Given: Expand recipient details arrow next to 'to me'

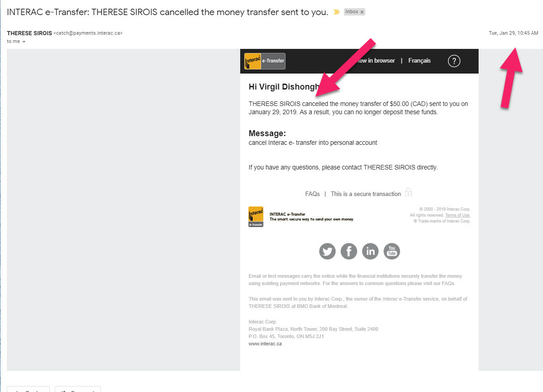Looking at the screenshot, I should tap(24, 42).
